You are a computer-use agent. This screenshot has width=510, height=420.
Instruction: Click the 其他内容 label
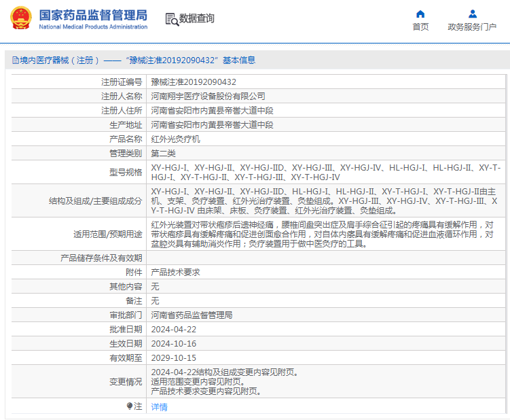(x=126, y=287)
